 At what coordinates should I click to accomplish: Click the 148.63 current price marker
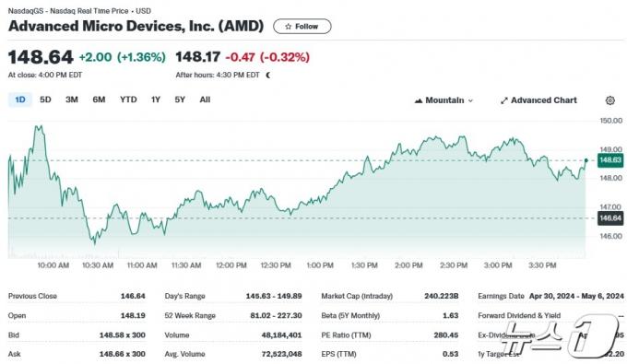(610, 160)
